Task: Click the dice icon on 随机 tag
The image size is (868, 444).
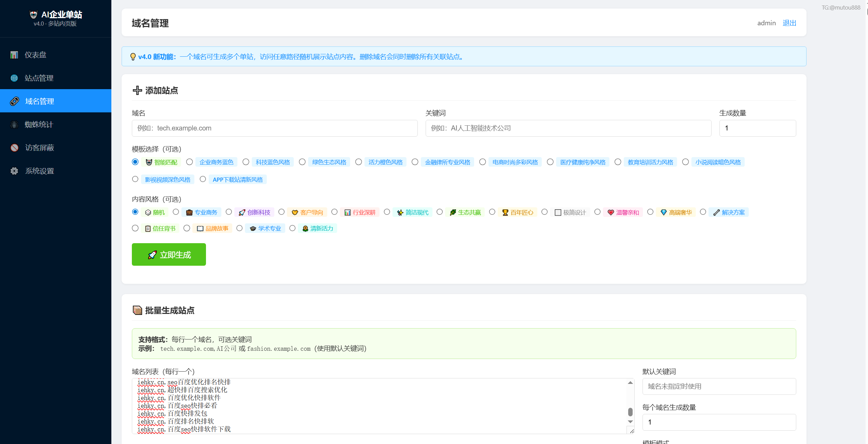Action: [148, 212]
